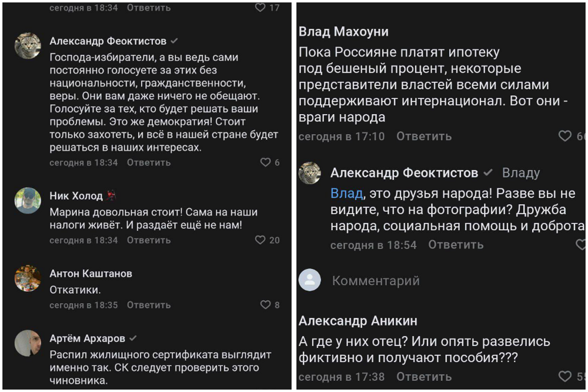Like Влад Махоуни's comment about ипотеку
The image size is (588, 392).
pyautogui.click(x=564, y=137)
